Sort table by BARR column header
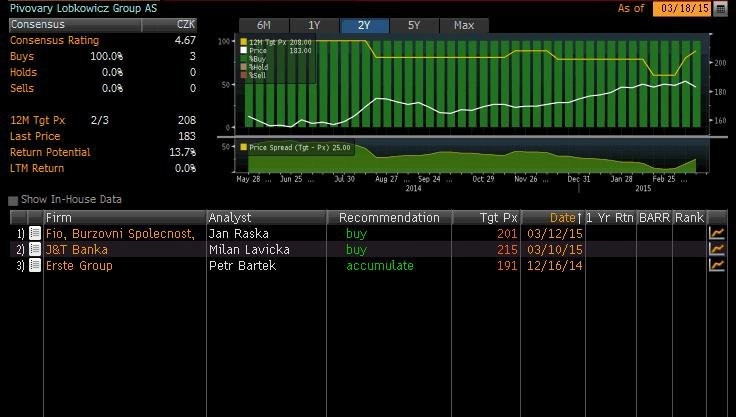The width and height of the screenshot is (736, 417). click(x=654, y=217)
